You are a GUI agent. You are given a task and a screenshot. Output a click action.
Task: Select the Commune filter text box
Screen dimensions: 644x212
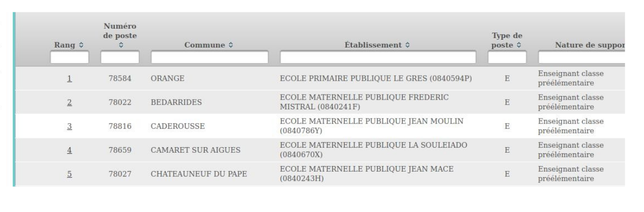(x=210, y=57)
